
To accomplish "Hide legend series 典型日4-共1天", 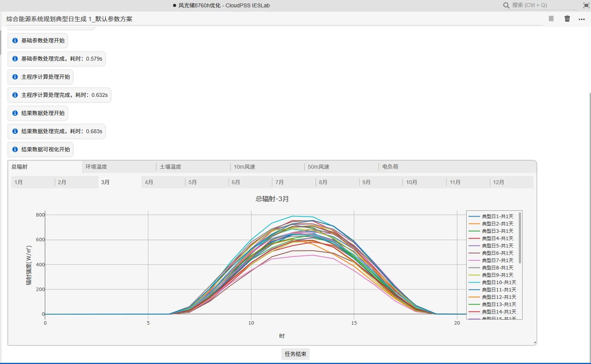I will [x=491, y=239].
